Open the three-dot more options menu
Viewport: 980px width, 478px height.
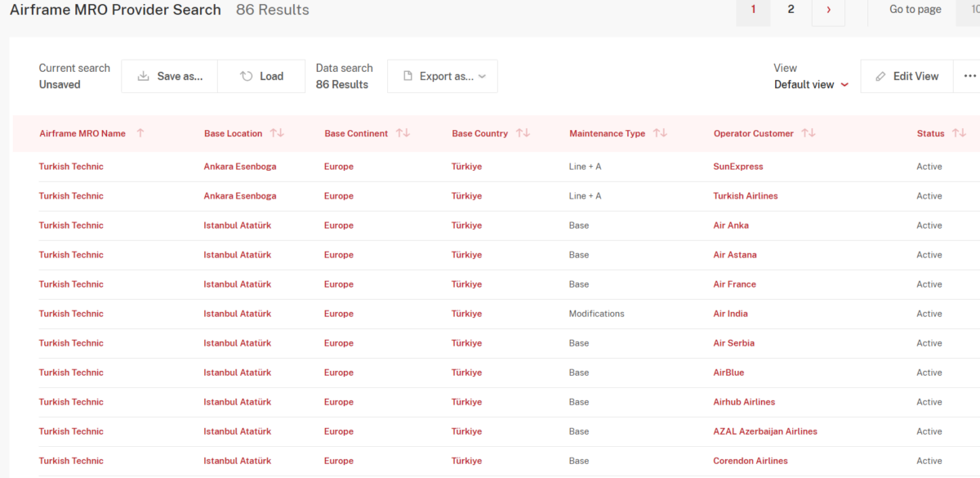pyautogui.click(x=969, y=76)
